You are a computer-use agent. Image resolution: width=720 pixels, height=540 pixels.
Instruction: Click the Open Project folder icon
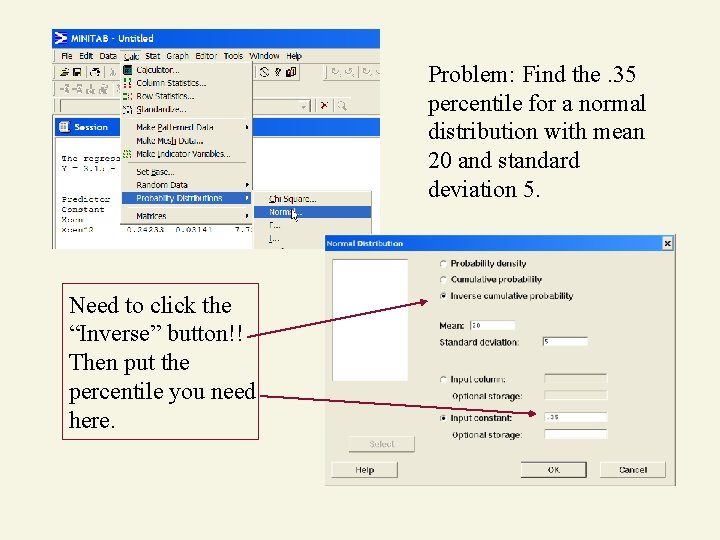pos(64,72)
